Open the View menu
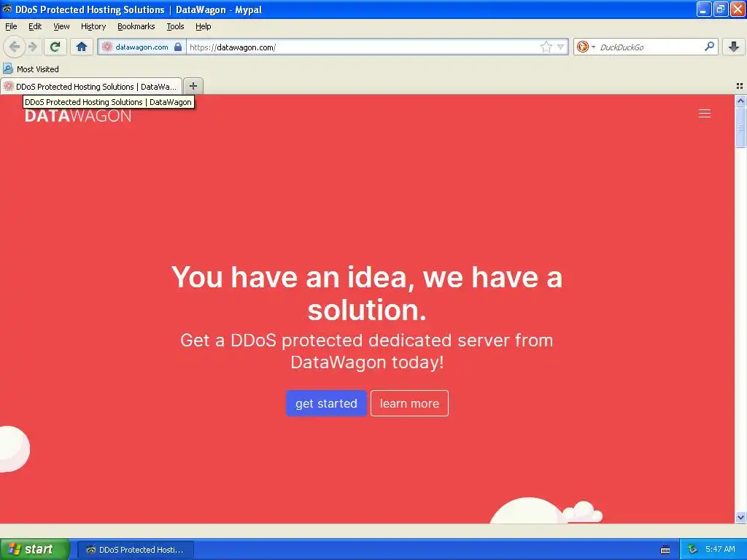This screenshot has height=560, width=747. pos(61,26)
